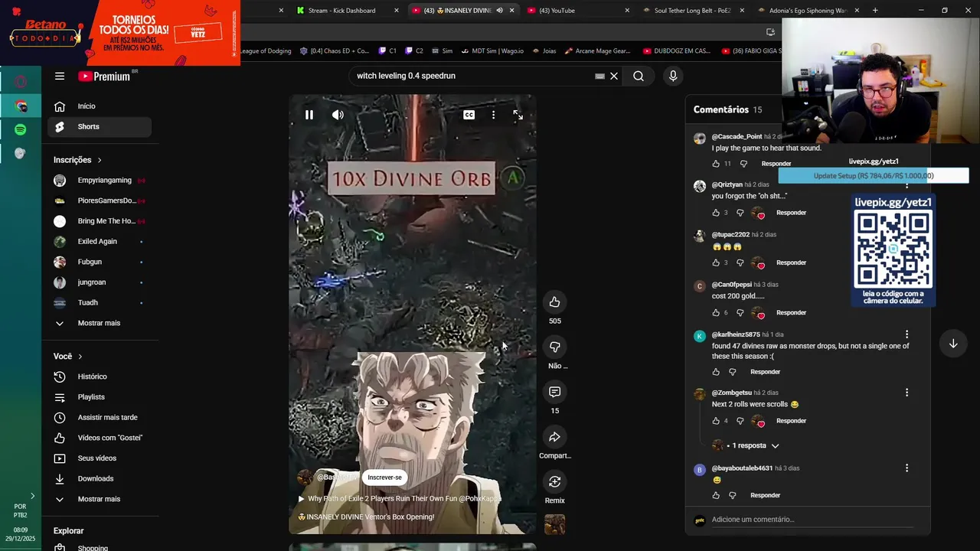Open new browser tab plus button
This screenshot has height=551, width=980.
coord(875,11)
